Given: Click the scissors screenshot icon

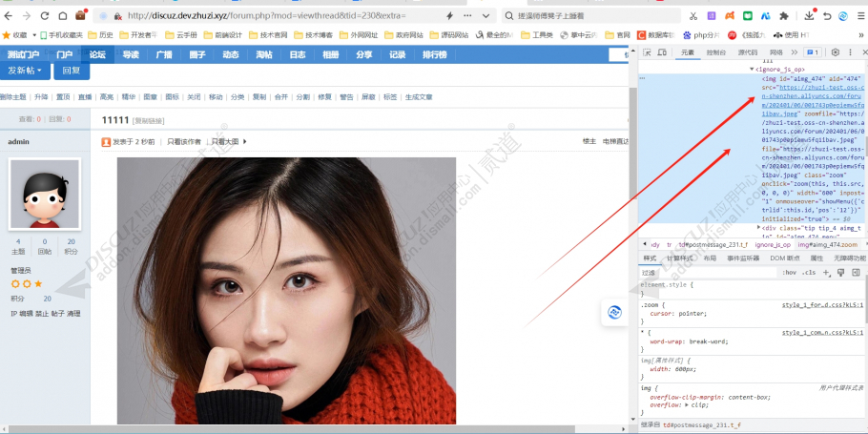Looking at the screenshot, I should click(x=693, y=16).
